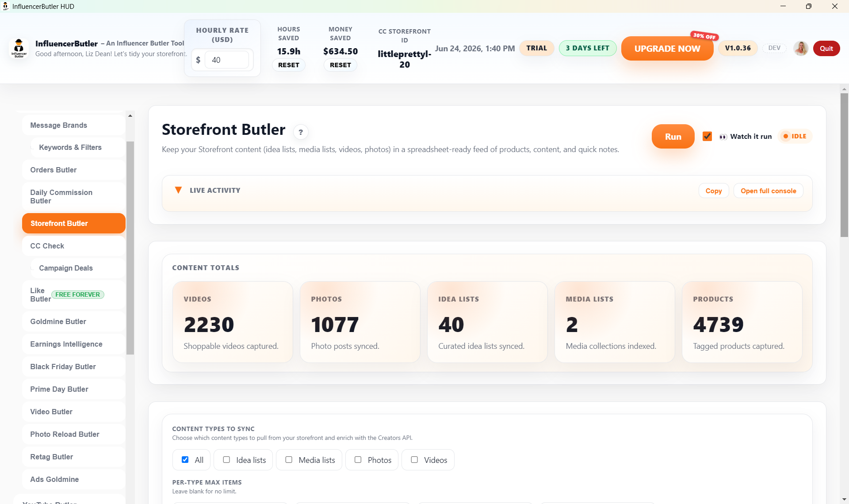Click the $634.50 money saved value
The image size is (849, 504).
click(x=340, y=51)
